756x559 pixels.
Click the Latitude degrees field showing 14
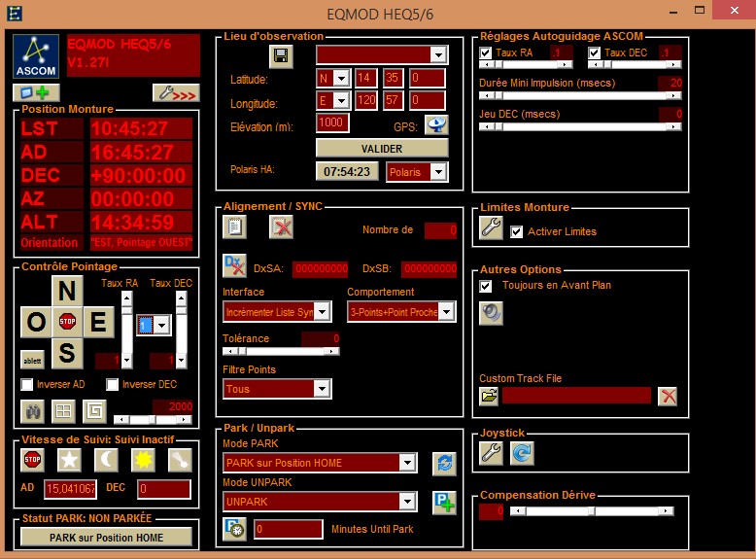[x=366, y=78]
